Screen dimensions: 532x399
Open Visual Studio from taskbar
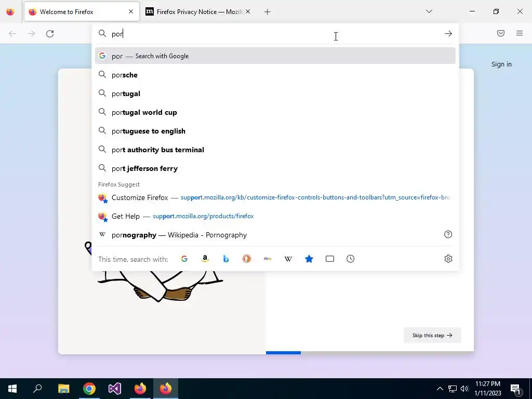115,389
